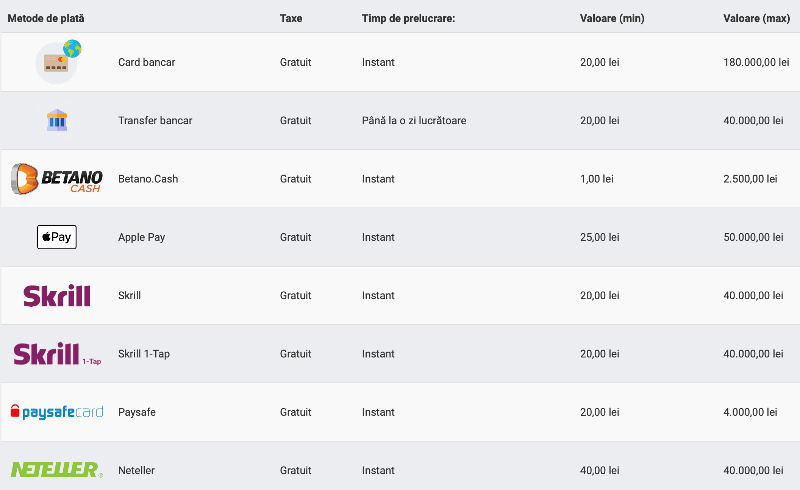This screenshot has height=490, width=800.
Task: Select the Card bancar payment method label
Action: [147, 62]
